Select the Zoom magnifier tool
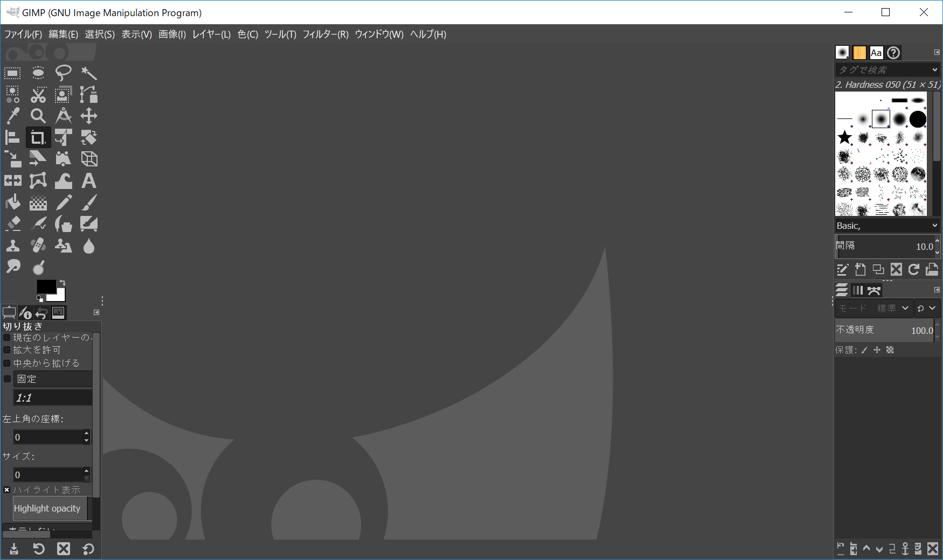The image size is (943, 560). (x=38, y=116)
